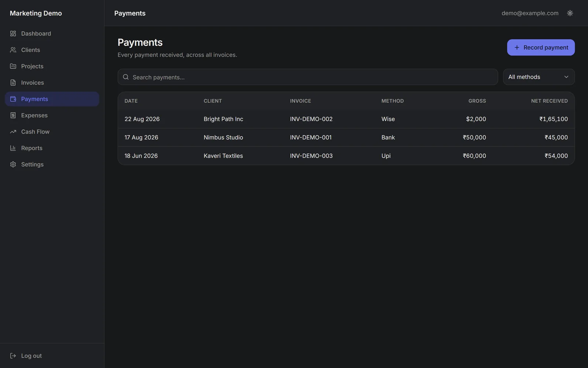Click the ₹60,000 gross amount

[474, 156]
